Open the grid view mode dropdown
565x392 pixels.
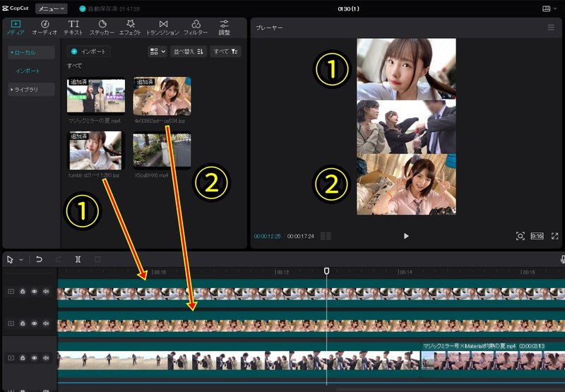pyautogui.click(x=157, y=52)
